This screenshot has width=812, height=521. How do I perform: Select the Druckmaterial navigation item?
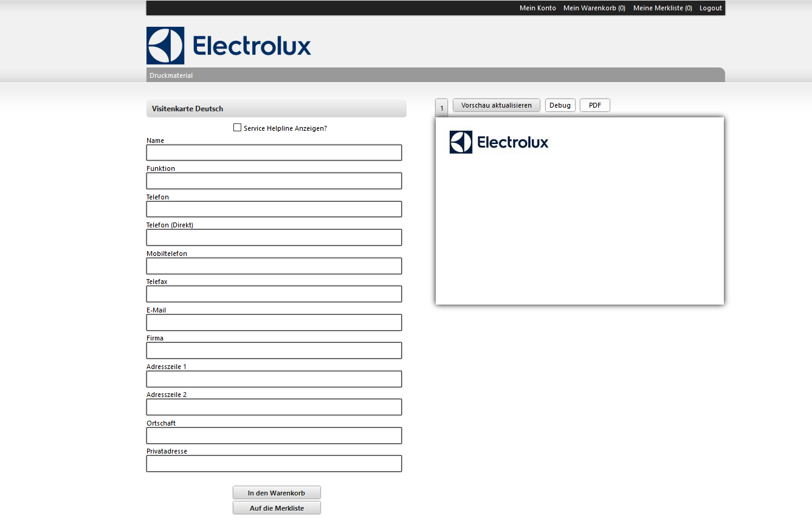pos(171,75)
